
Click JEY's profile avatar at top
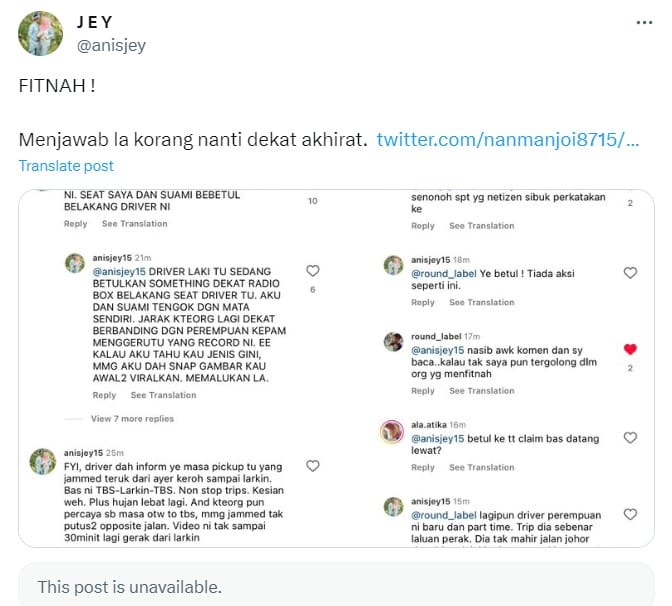point(40,33)
